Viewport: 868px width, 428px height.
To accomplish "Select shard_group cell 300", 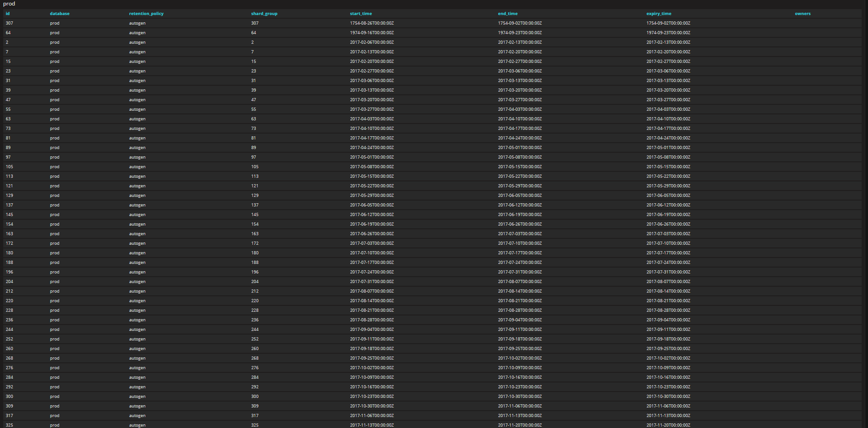I will pos(255,397).
